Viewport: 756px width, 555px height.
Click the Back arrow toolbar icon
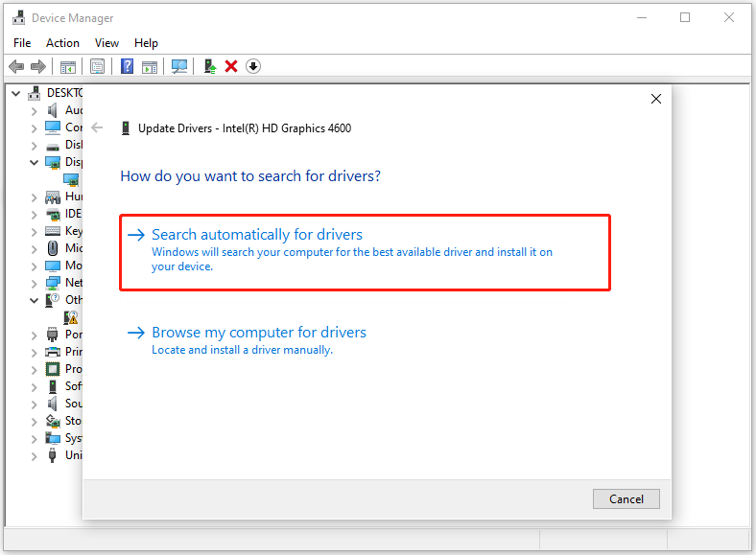tap(16, 66)
